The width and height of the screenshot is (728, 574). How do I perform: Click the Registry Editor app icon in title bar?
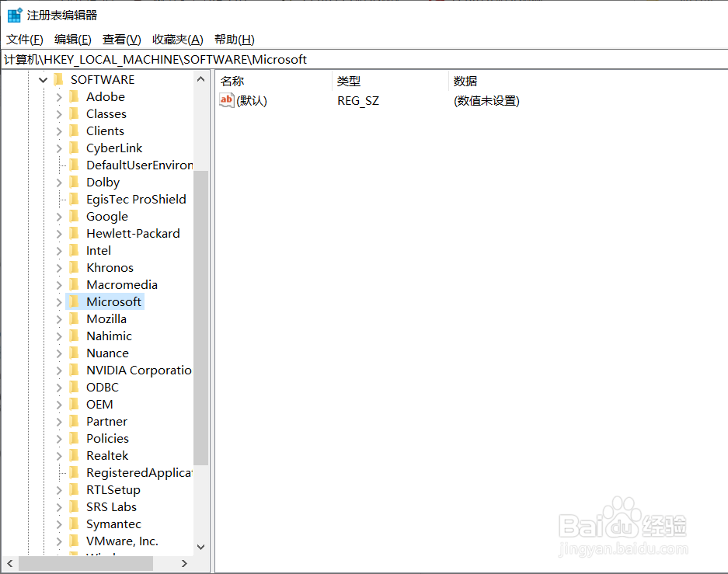pyautogui.click(x=15, y=15)
